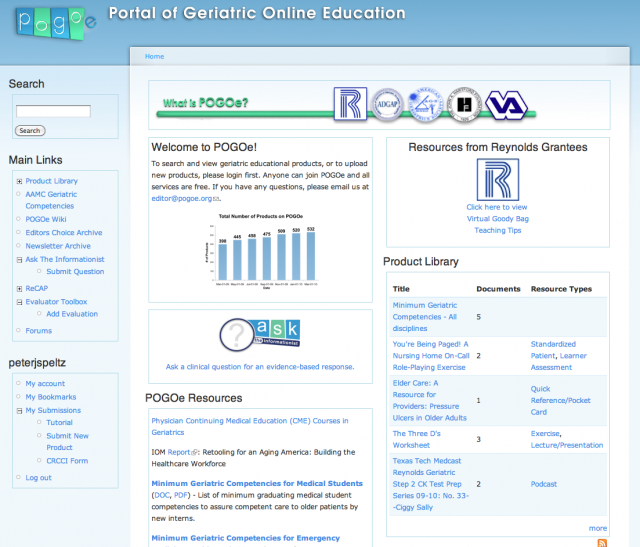
Task: Expand the ReCAP menu item
Action: [x=19, y=288]
